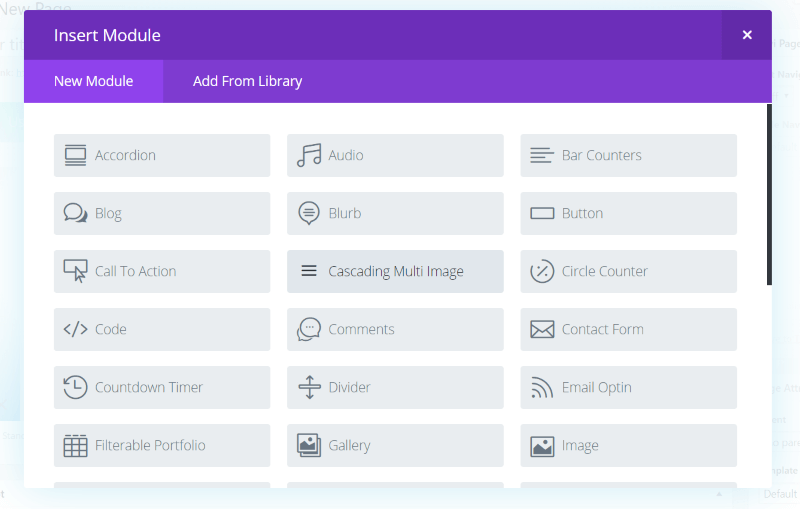Insert the Blog module
800x509 pixels.
coord(162,213)
